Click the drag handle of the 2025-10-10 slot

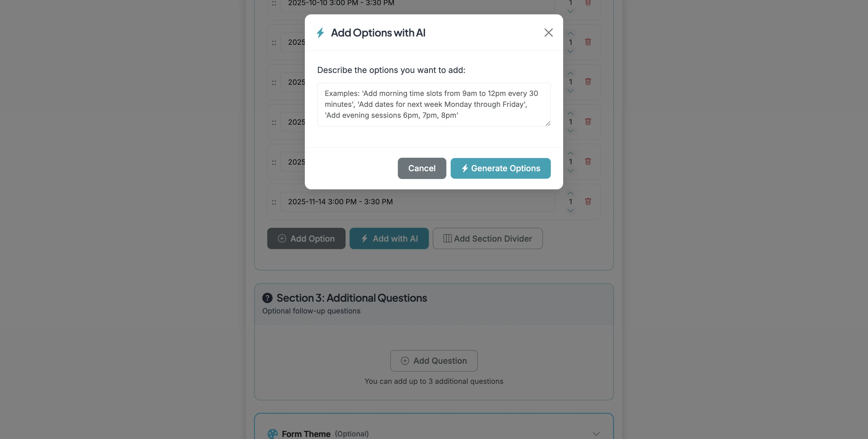(274, 3)
